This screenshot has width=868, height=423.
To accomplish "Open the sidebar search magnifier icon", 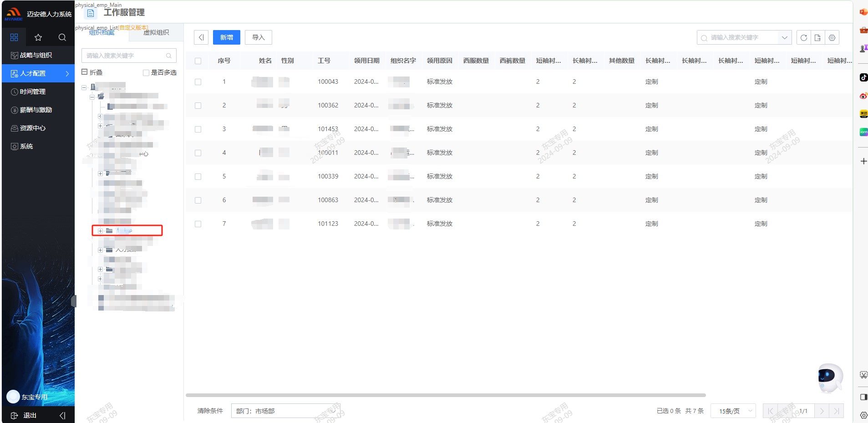I will tap(62, 37).
